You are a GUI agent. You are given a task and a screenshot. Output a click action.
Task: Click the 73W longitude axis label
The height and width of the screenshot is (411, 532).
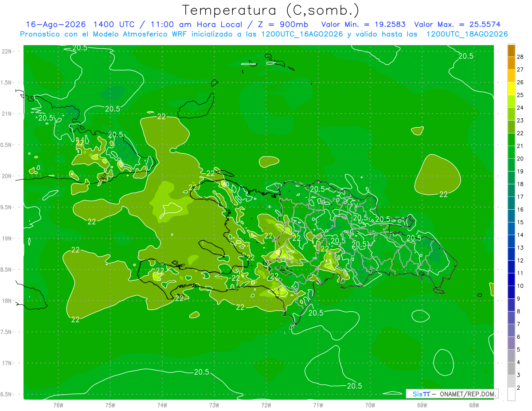click(214, 405)
